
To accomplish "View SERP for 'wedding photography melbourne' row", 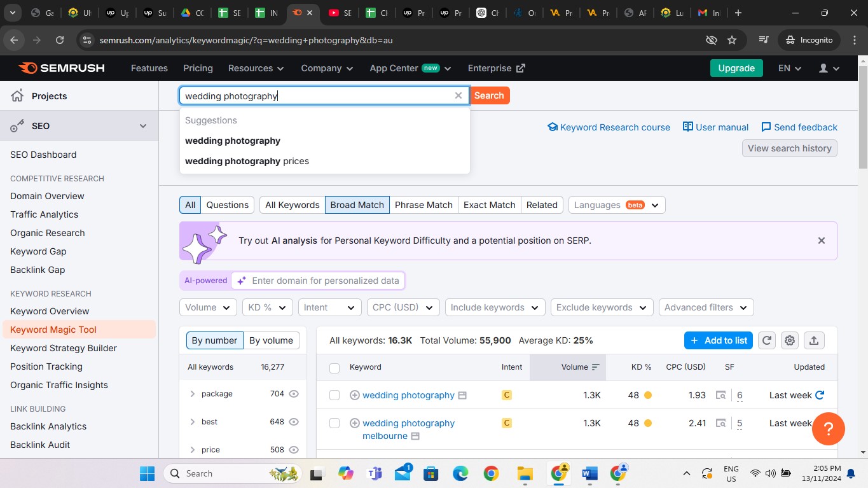I will 720,423.
